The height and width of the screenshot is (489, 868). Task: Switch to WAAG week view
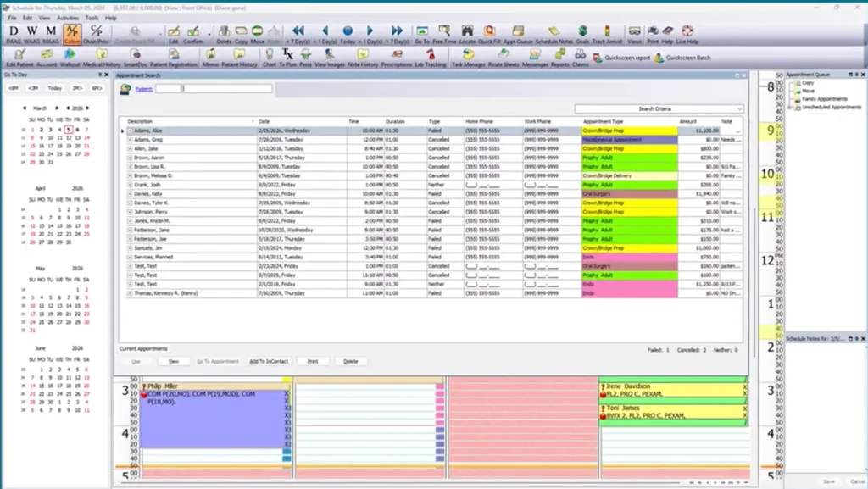tap(32, 34)
